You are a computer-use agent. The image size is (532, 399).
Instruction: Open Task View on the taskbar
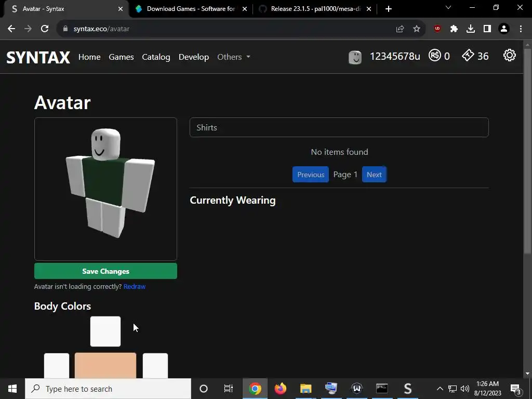point(229,389)
